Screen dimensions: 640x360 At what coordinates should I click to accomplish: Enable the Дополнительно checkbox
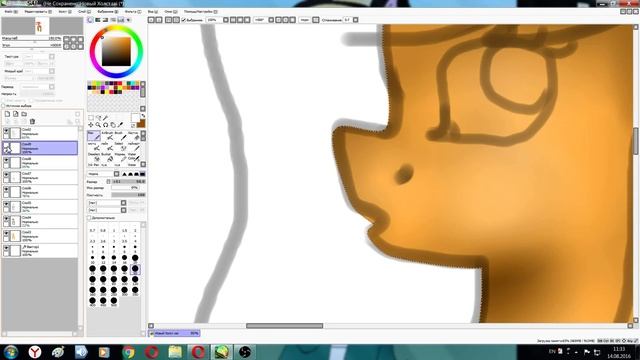point(89,218)
